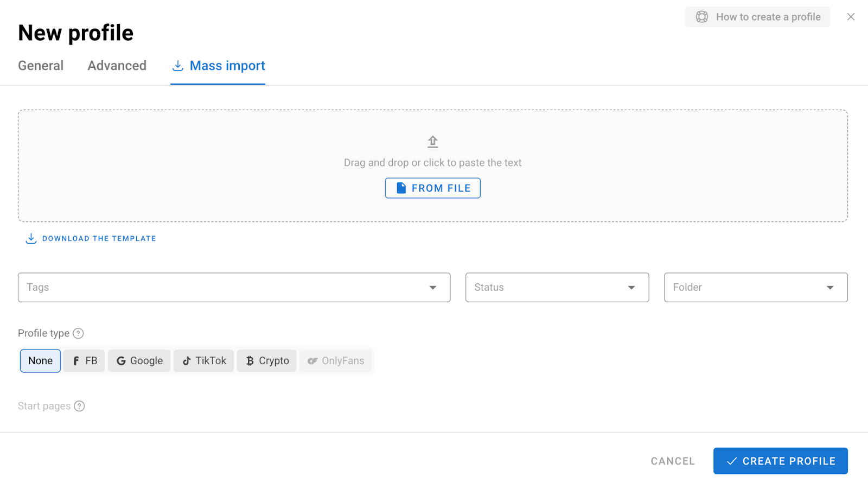Click the file icon on From File button

click(401, 188)
